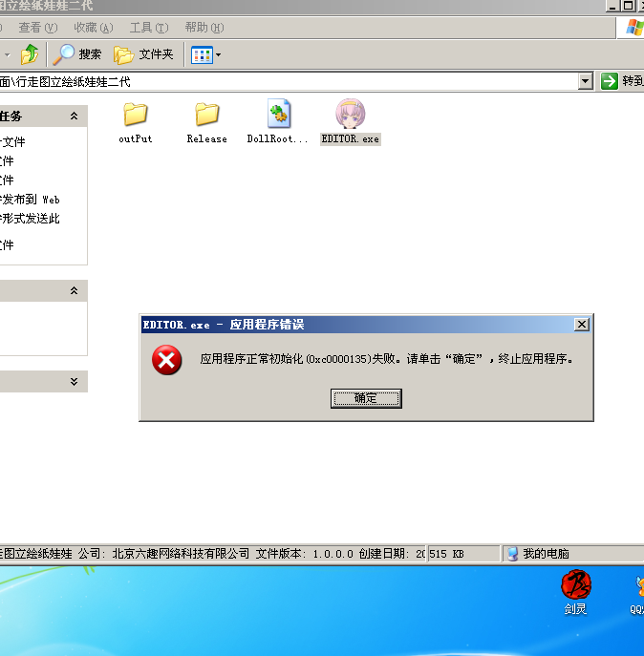Select the Release folder

pos(206,122)
